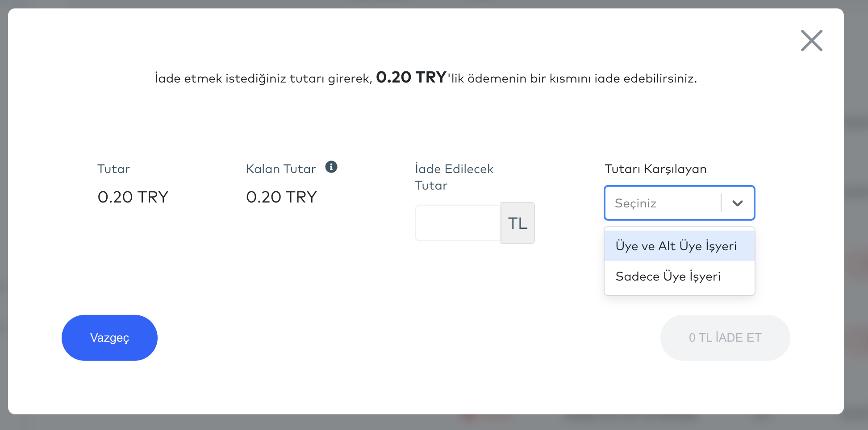Click the Tutar label
Viewport: 868px width, 430px height.
pyautogui.click(x=113, y=169)
